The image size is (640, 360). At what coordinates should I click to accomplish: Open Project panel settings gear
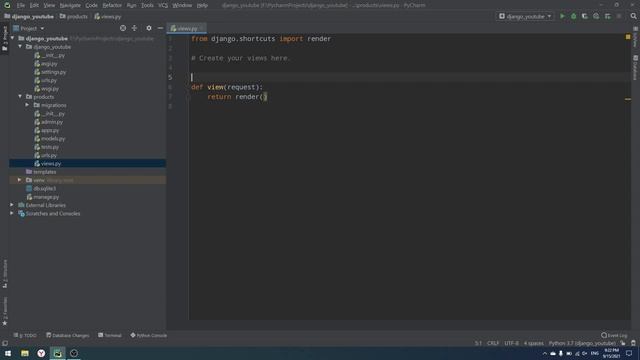tap(149, 28)
